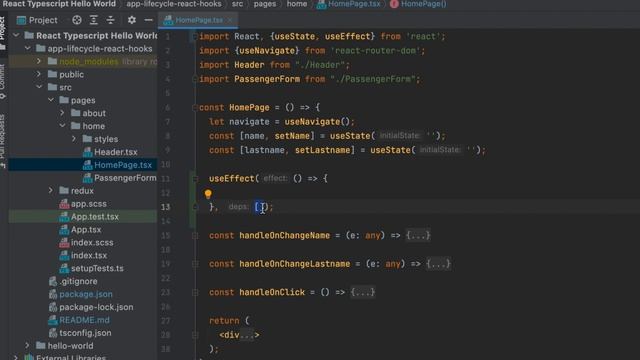Screen dimensions: 640x360
Task: Collapse the React Typescript Hello World root
Action: 16,36
